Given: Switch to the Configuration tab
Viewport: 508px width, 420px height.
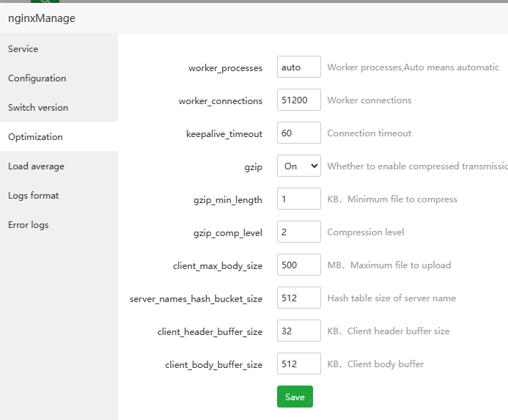Looking at the screenshot, I should (x=37, y=78).
